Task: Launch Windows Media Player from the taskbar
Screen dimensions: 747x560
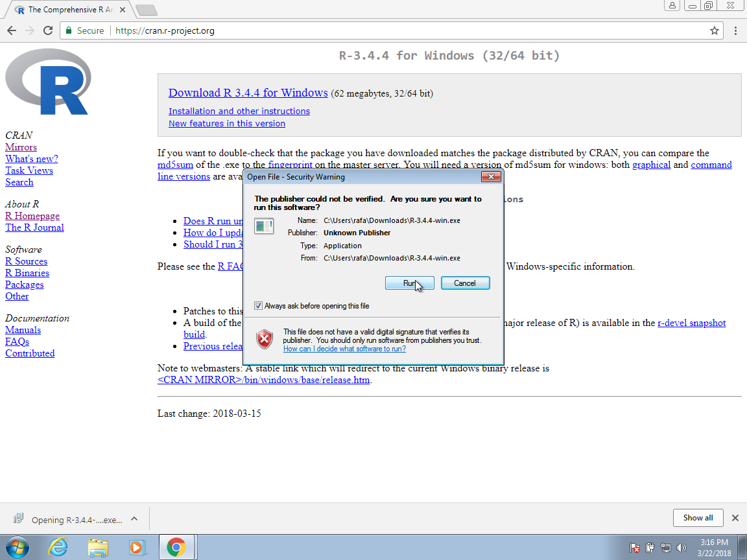Action: [x=137, y=547]
